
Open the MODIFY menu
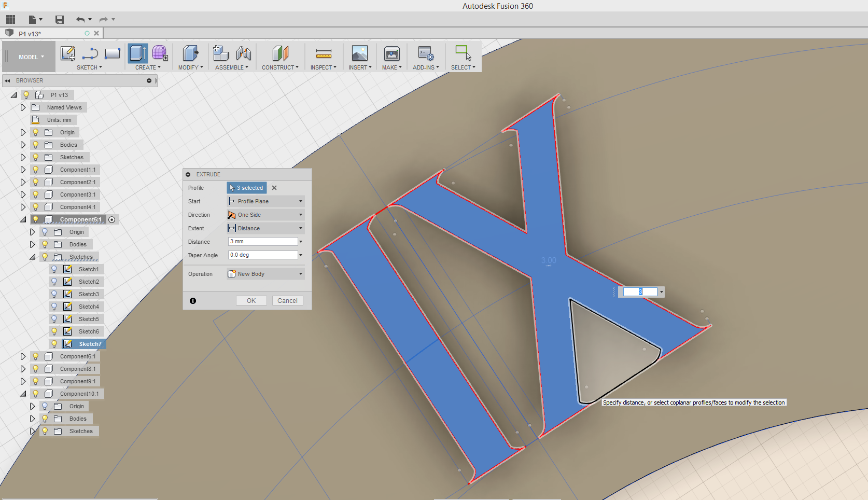tap(191, 67)
